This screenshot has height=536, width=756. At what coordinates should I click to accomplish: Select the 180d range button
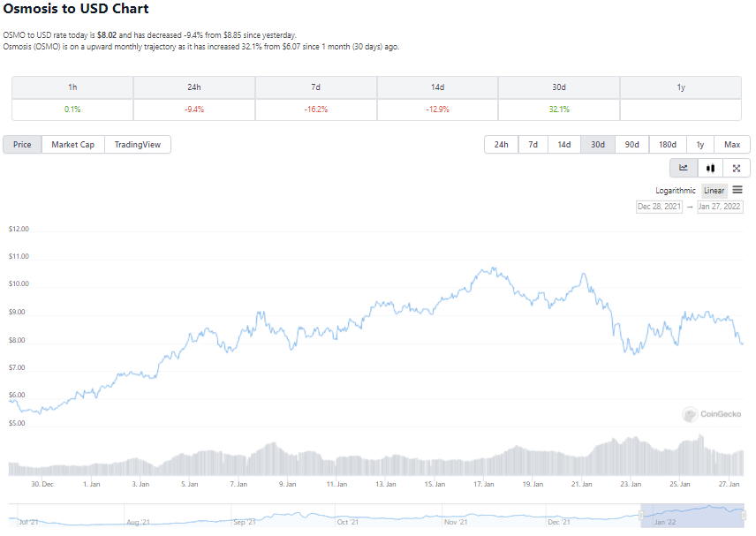668,145
